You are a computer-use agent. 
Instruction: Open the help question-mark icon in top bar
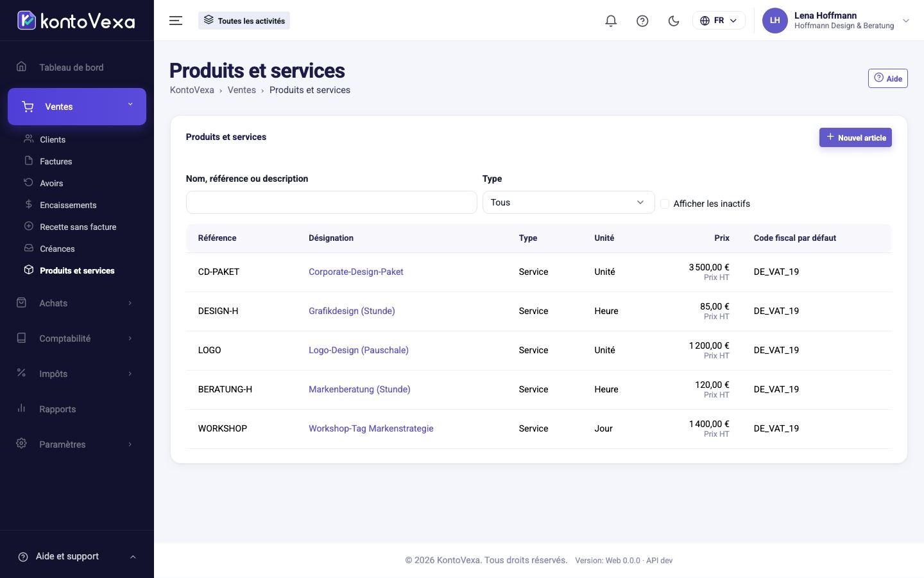(x=642, y=21)
